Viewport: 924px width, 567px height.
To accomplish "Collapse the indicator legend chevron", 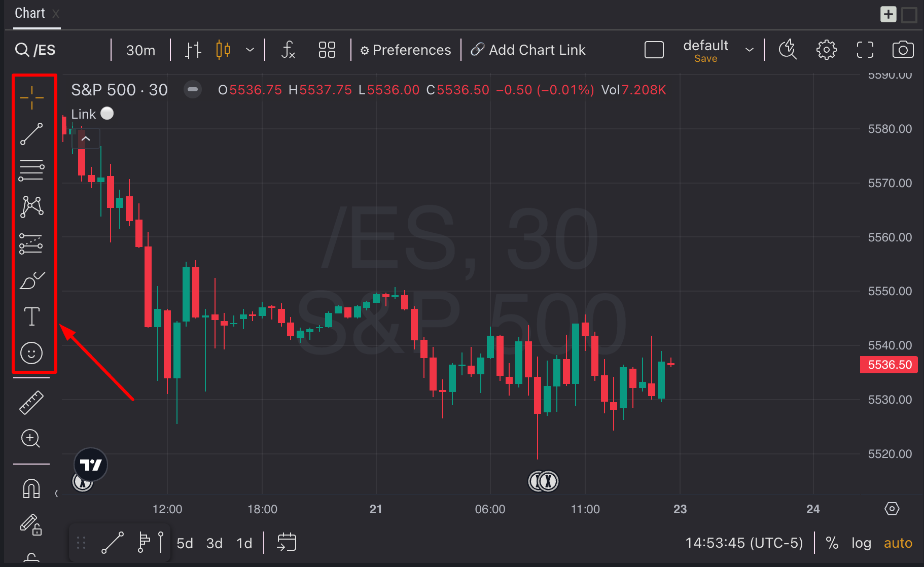I will [x=86, y=138].
